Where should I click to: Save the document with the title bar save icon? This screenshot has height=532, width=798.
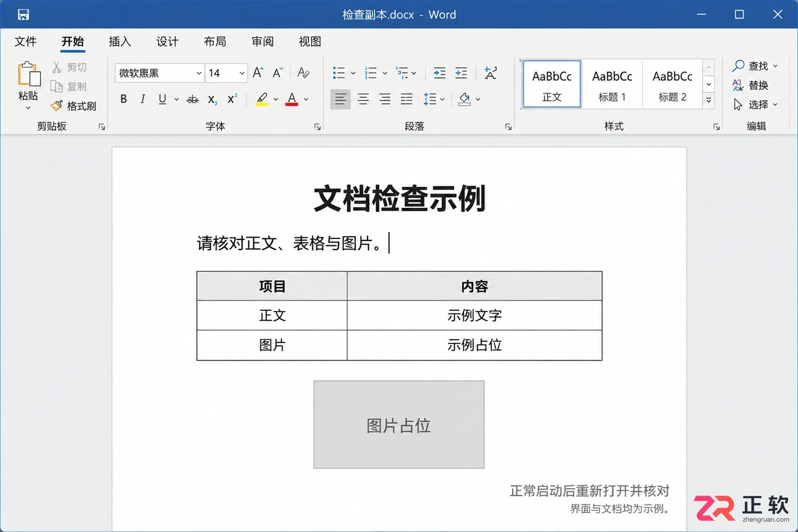click(23, 14)
